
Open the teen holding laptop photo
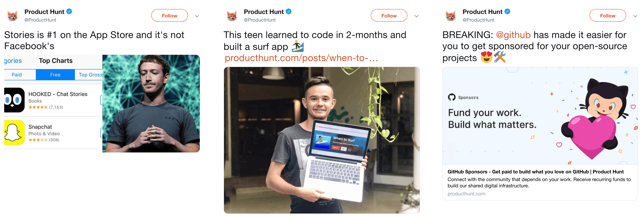322,140
